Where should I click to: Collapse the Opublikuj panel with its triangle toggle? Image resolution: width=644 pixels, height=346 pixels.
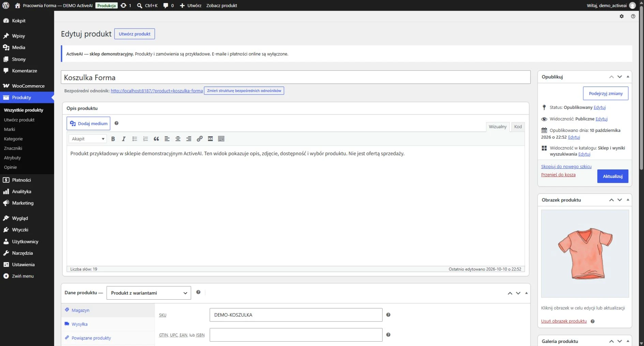[x=628, y=77]
